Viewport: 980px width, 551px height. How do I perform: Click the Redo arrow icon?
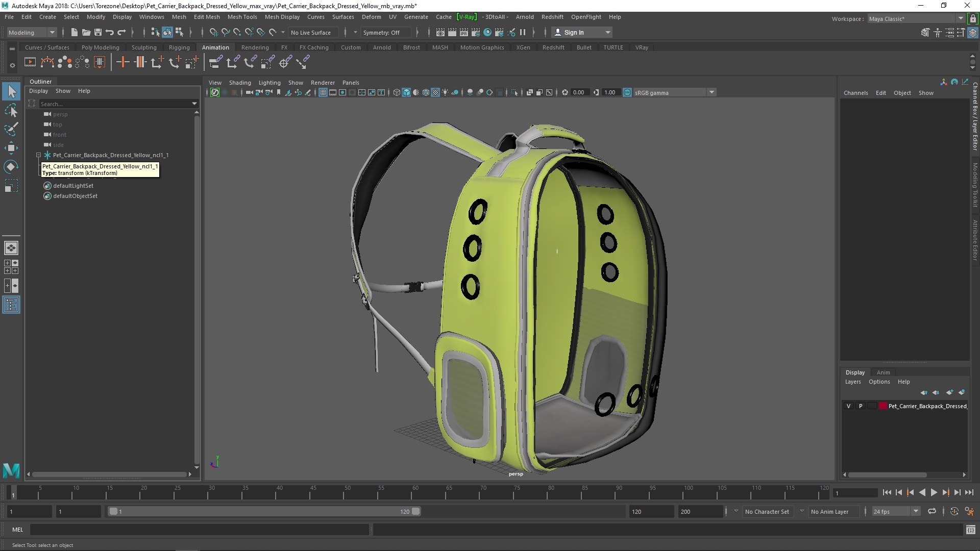coord(121,32)
